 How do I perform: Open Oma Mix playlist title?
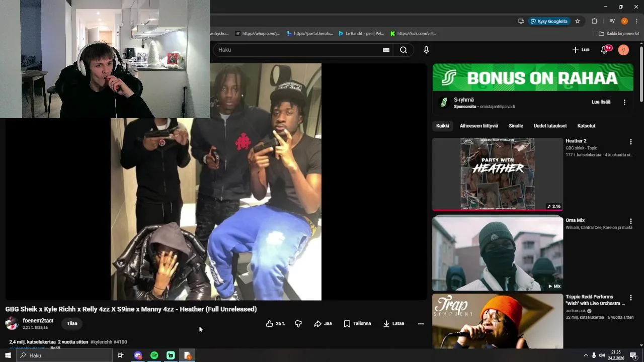[x=575, y=221]
